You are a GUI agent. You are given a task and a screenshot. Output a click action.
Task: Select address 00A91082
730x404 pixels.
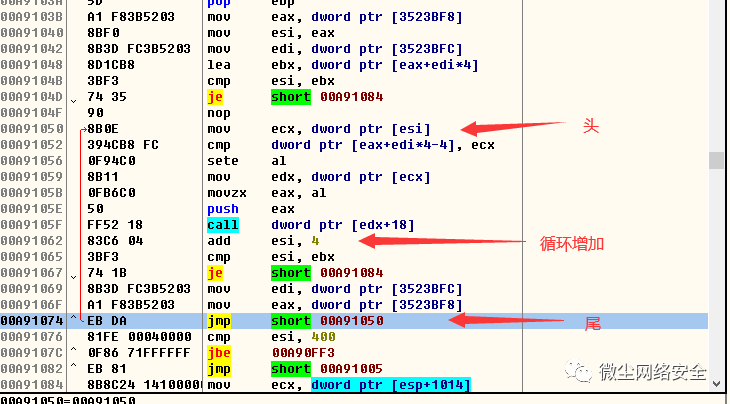(32, 369)
